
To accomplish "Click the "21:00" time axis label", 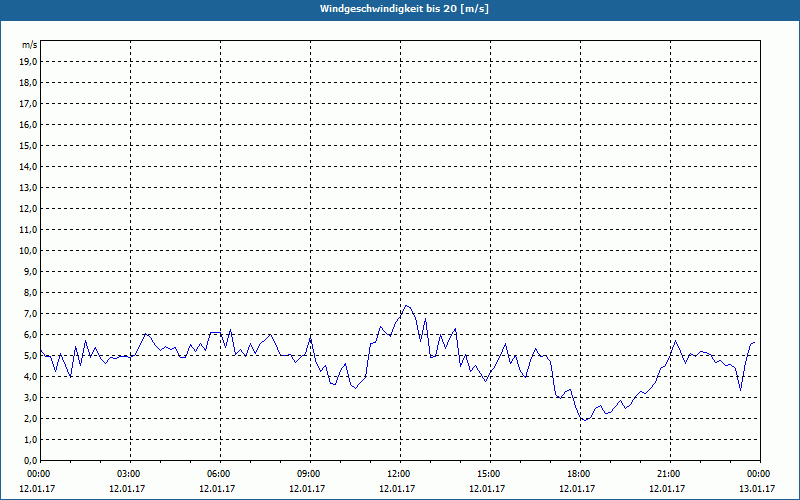I will 669,474.
